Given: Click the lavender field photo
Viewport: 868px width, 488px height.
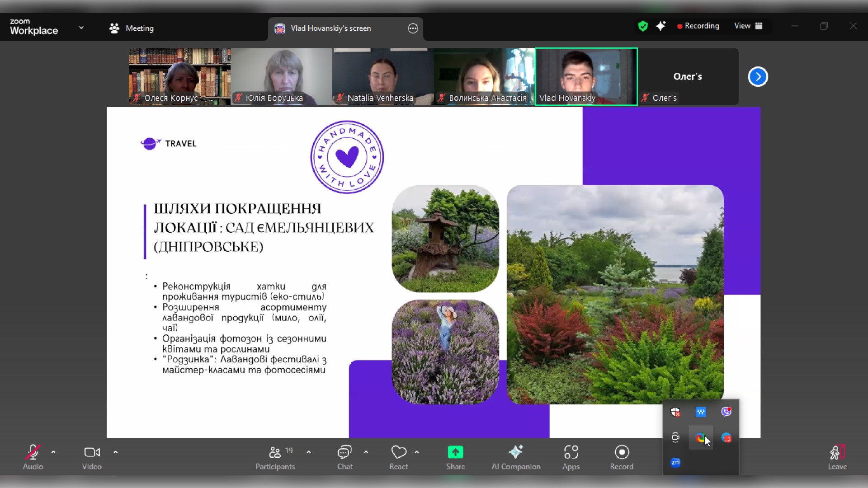Looking at the screenshot, I should point(445,352).
